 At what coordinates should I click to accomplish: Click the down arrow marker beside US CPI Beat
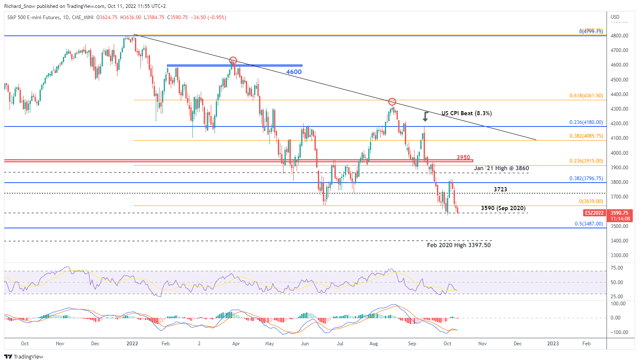425,116
